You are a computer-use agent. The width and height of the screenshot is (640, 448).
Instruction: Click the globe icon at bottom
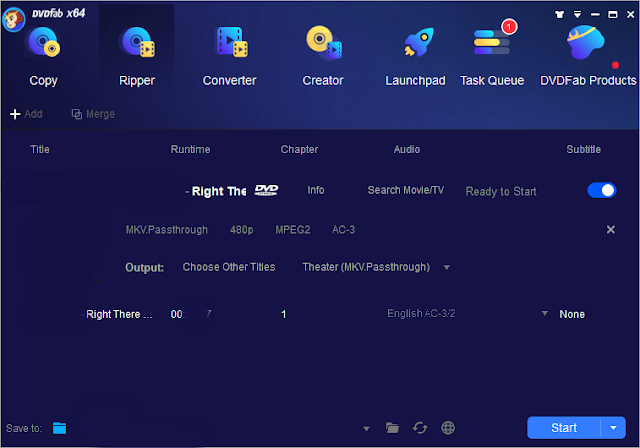(448, 428)
